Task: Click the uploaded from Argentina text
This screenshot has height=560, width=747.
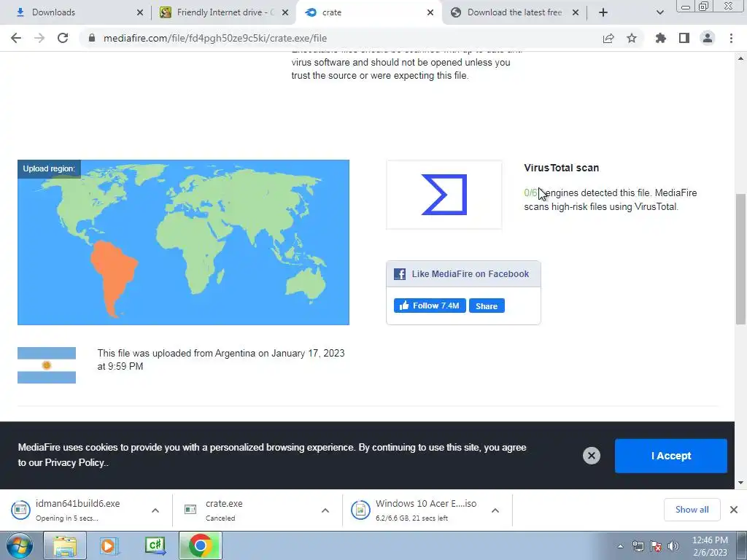Action: 221,359
